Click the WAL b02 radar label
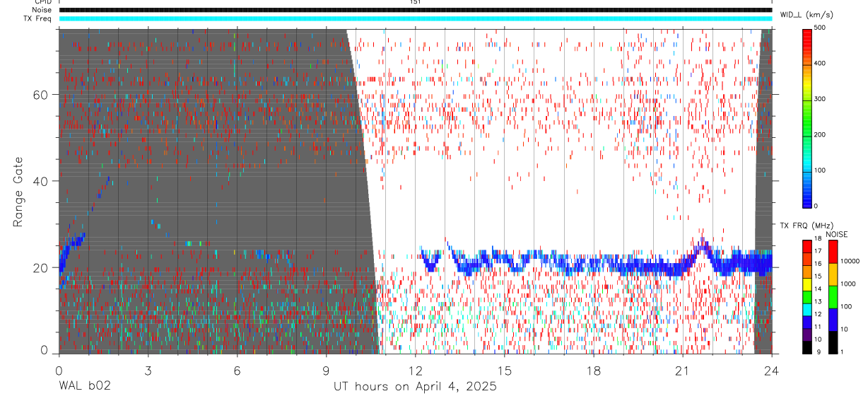The height and width of the screenshot is (401, 868). point(85,386)
